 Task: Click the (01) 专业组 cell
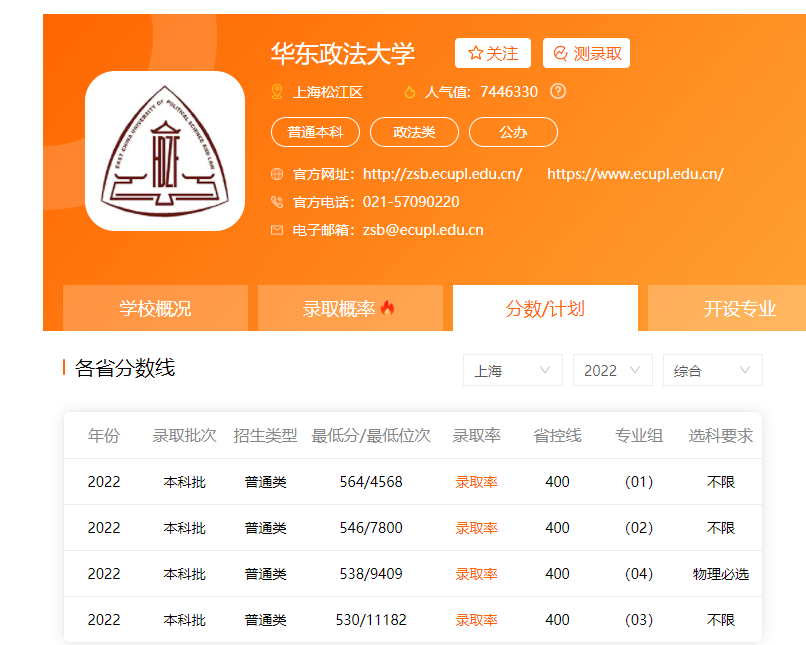tap(639, 482)
